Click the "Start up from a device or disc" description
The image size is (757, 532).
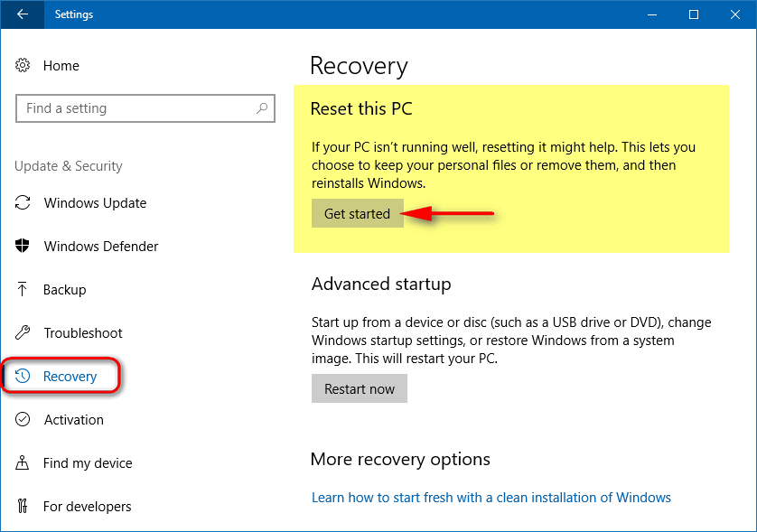[x=511, y=341]
